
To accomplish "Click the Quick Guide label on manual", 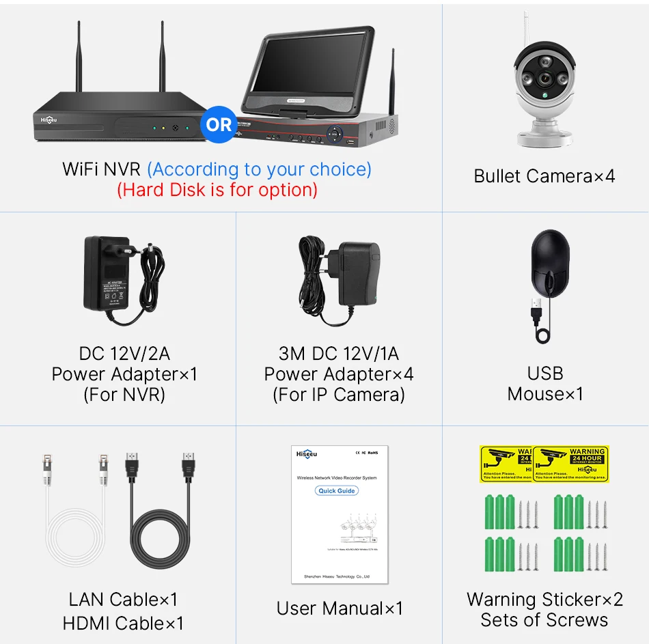I will click(x=337, y=491).
